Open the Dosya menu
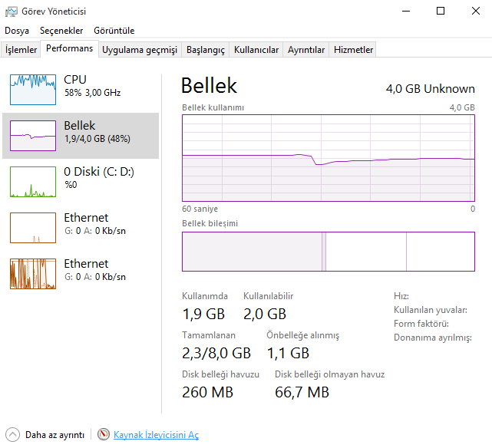This screenshot has height=448, width=492. (17, 31)
